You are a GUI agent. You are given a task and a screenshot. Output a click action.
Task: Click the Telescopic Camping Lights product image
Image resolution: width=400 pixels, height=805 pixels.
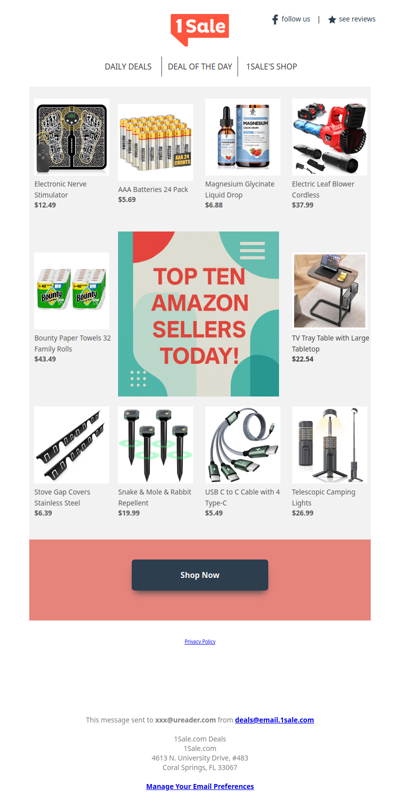point(330,445)
